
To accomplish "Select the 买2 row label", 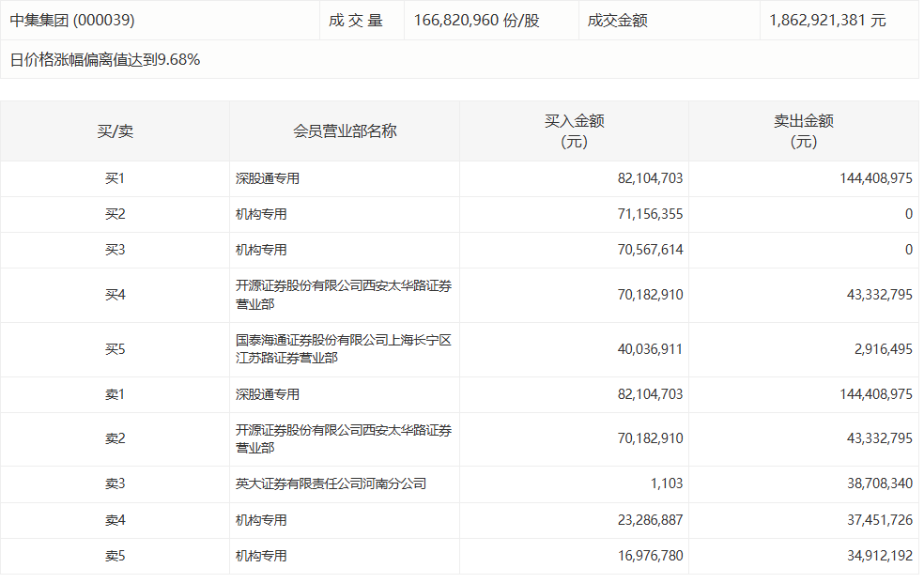I will click(115, 214).
